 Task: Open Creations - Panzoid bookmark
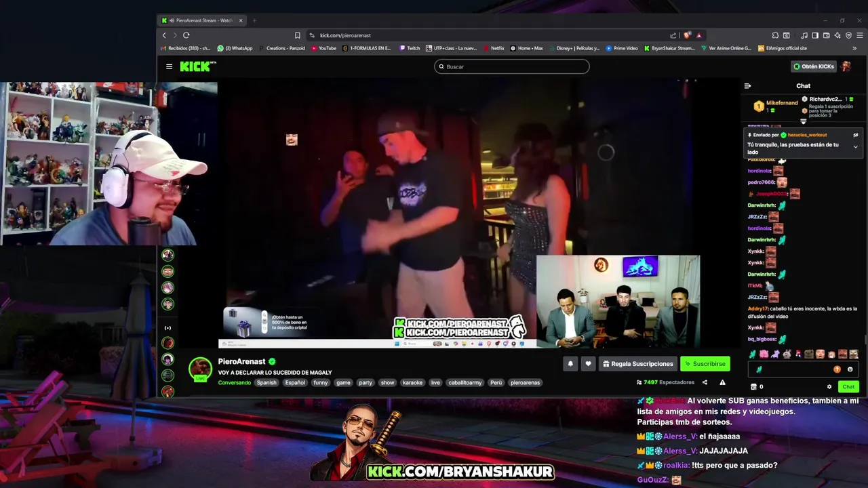(x=281, y=48)
